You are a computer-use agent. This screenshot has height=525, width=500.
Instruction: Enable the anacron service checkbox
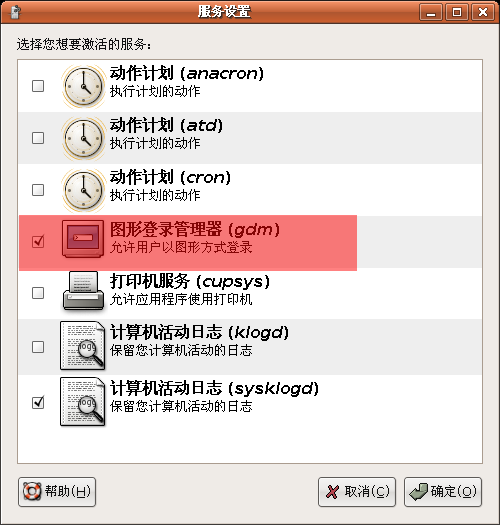tap(38, 86)
